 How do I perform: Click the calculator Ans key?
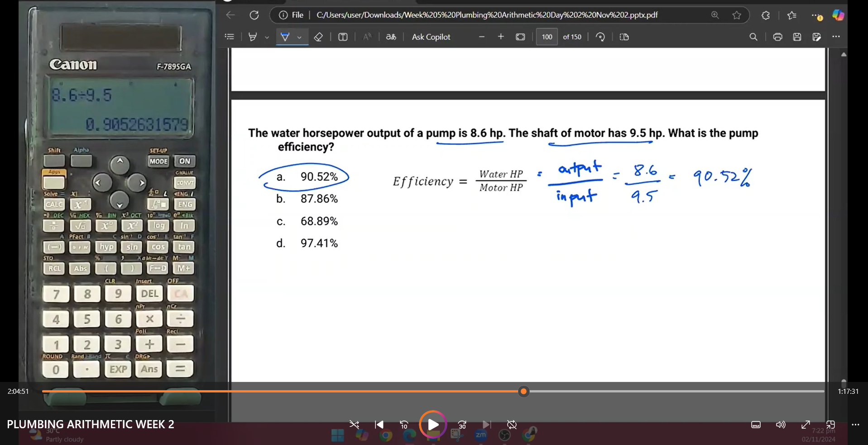(149, 369)
